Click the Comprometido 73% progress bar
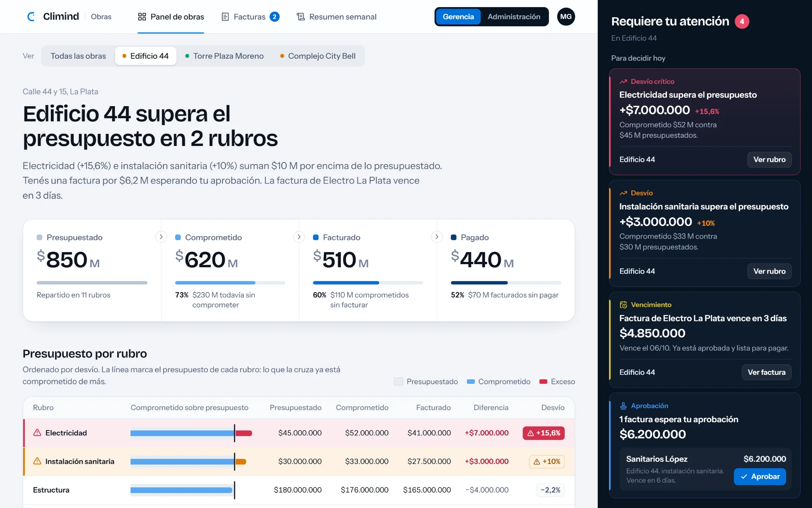The width and height of the screenshot is (812, 508). tap(230, 283)
